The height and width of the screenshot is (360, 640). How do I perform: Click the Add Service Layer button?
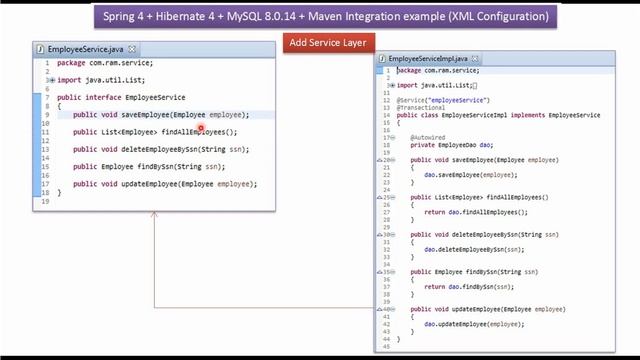click(329, 43)
